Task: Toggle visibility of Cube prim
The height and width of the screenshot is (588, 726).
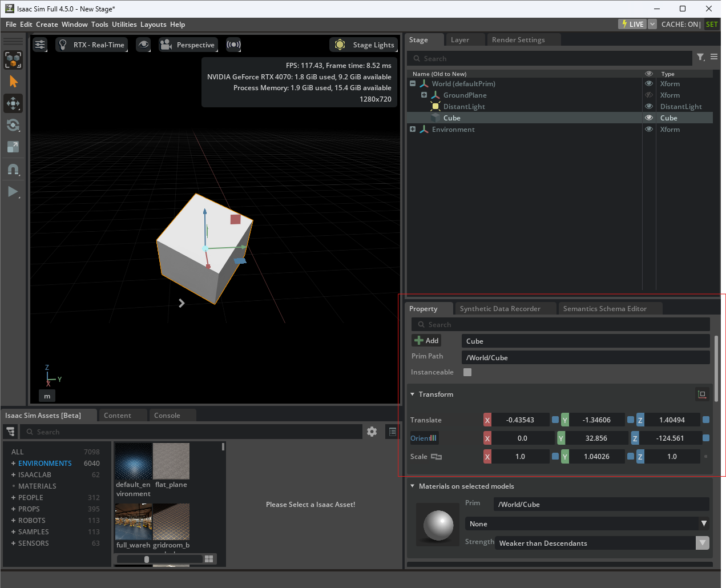Action: [x=649, y=118]
